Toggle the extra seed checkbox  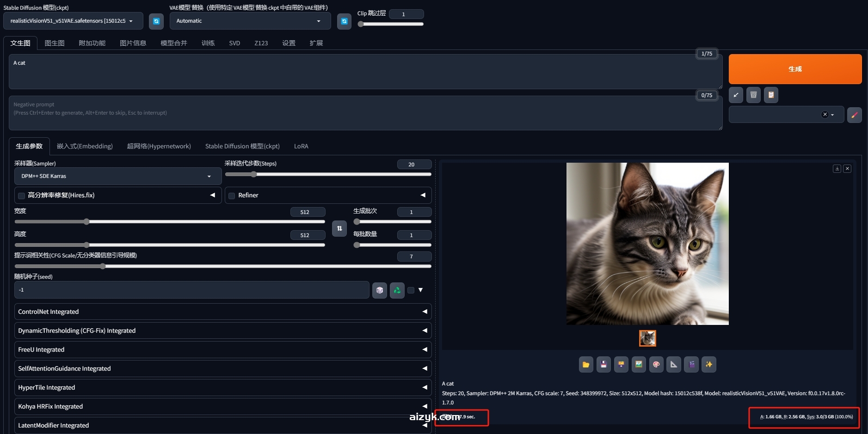411,290
